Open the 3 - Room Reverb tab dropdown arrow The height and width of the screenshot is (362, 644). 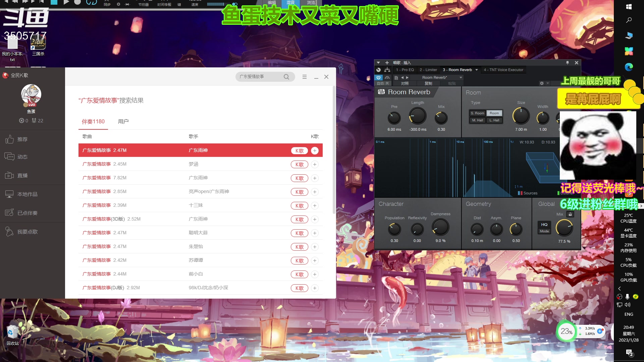pos(476,70)
